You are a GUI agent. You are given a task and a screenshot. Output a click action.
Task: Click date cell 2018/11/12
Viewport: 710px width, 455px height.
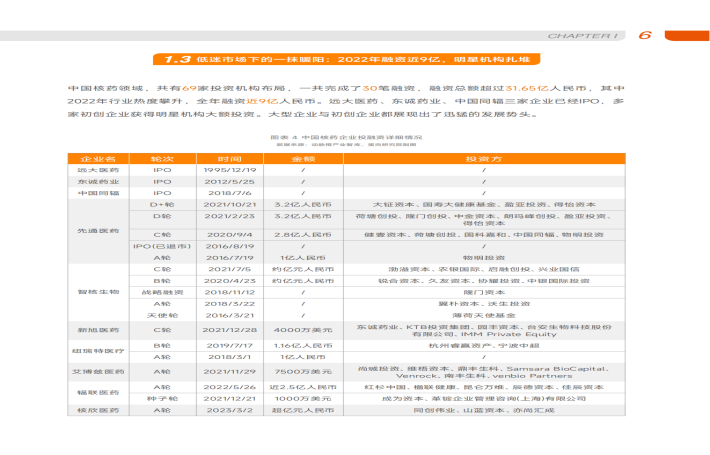tap(230, 292)
